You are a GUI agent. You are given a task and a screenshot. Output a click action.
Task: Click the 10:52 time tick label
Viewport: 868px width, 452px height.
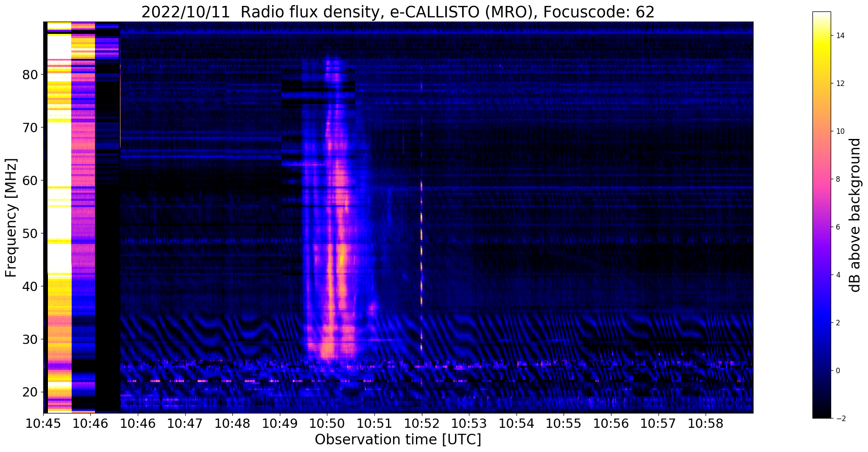pyautogui.click(x=421, y=423)
